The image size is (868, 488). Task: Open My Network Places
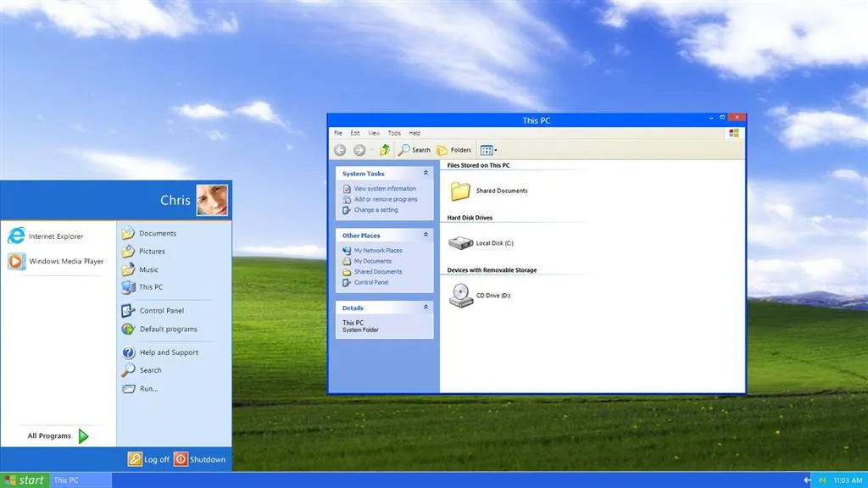pyautogui.click(x=380, y=250)
